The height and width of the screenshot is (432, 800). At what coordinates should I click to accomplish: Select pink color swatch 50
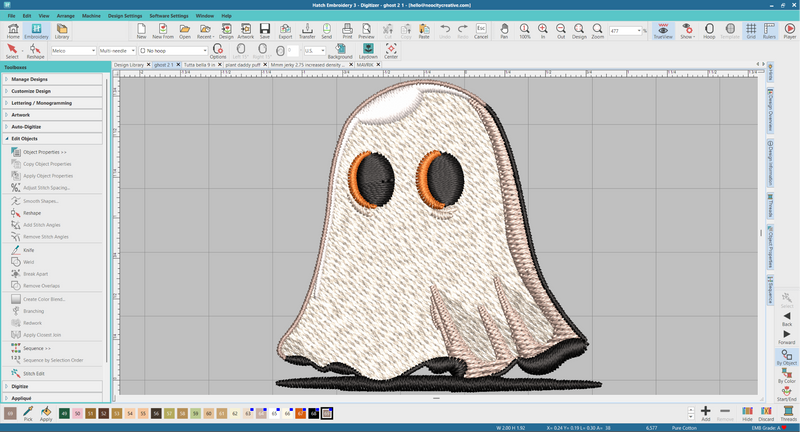pyautogui.click(x=78, y=413)
